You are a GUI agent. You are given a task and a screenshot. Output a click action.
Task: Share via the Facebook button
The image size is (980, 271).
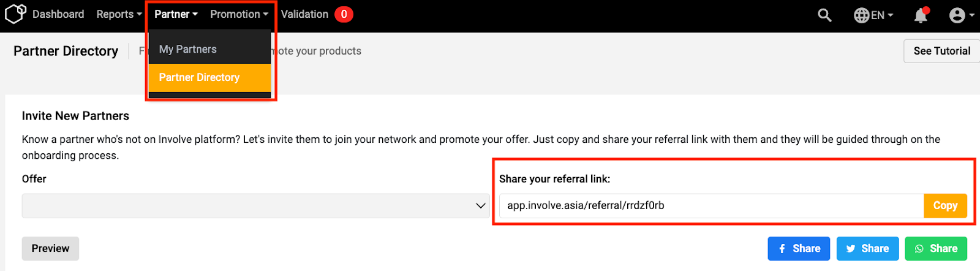click(799, 248)
